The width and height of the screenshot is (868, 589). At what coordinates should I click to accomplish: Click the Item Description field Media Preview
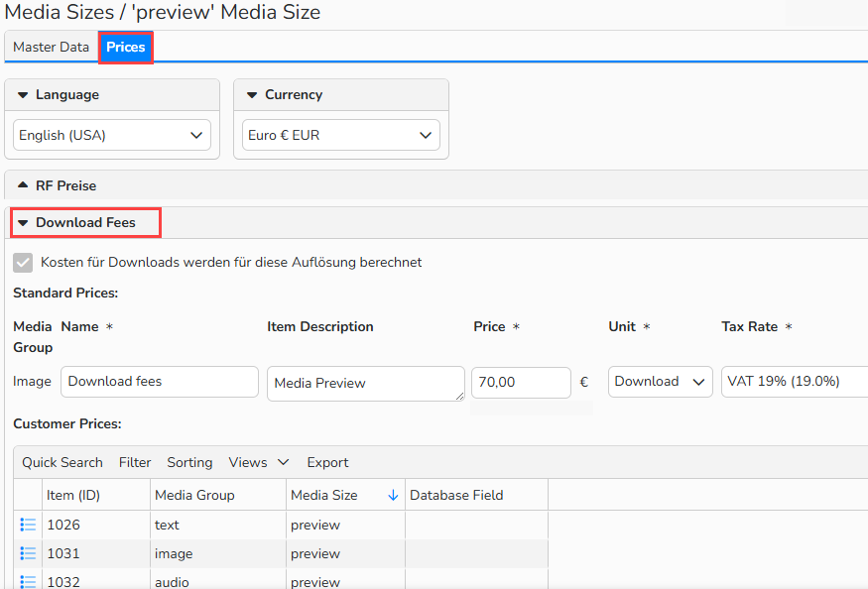coord(366,383)
